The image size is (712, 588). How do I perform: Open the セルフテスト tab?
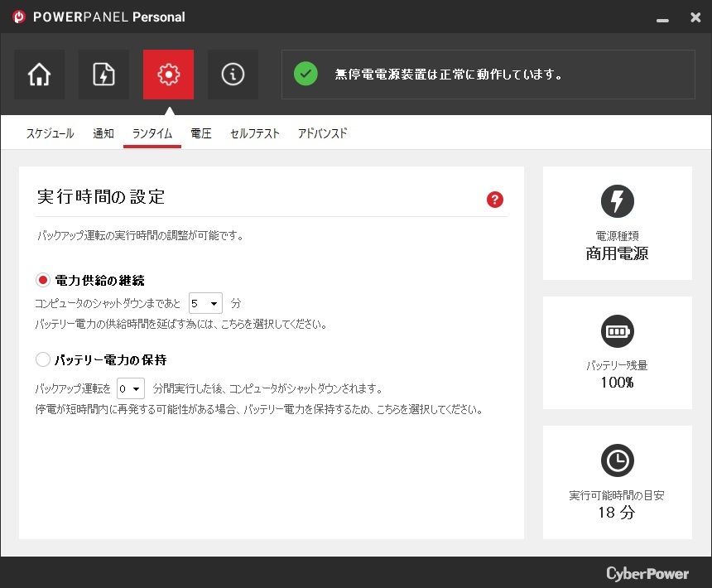[255, 133]
